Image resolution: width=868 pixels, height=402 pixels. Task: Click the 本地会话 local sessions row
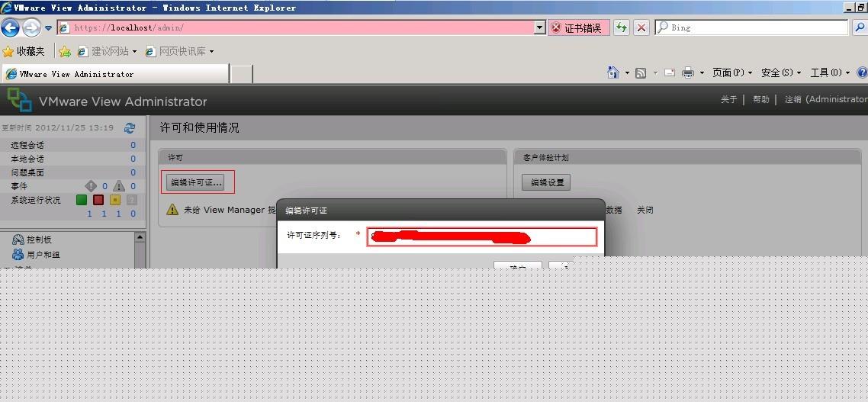coord(73,159)
